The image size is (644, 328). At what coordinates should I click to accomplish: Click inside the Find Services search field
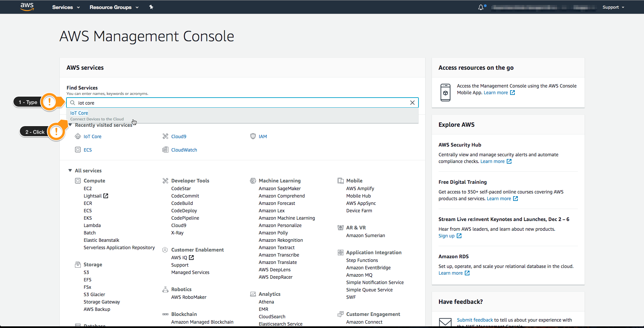242,103
